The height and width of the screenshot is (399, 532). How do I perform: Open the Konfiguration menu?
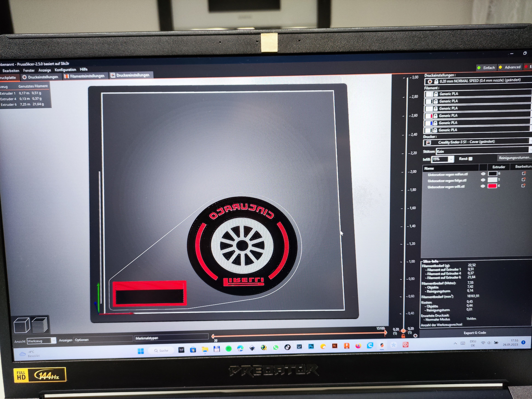coord(65,70)
